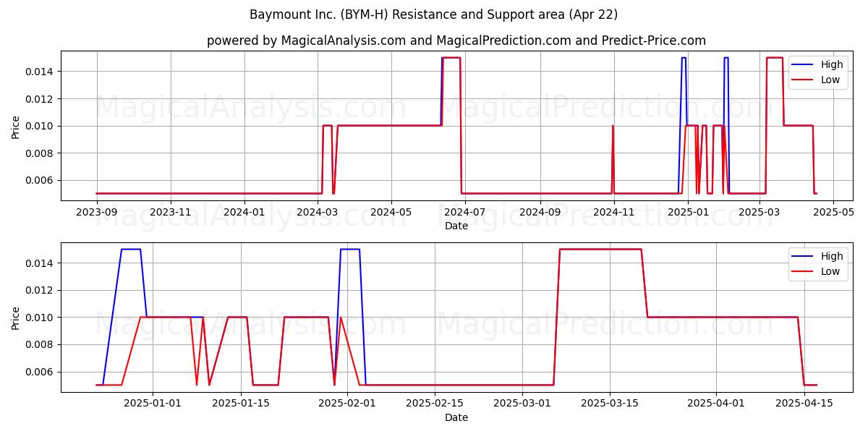Click the "2025-05" tick on top chart
This screenshot has width=868, height=434.
[x=833, y=212]
